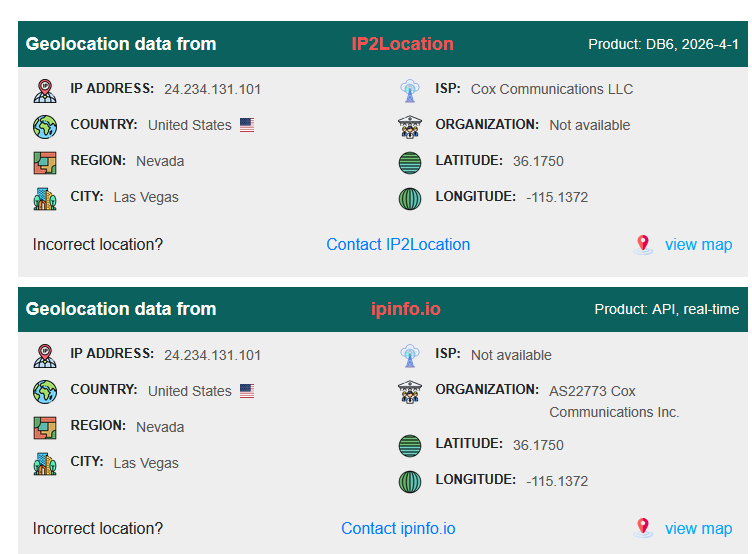Viewport: 752px width, 554px height.
Task: Open the ipinfo.io provider heading link
Action: click(x=406, y=309)
